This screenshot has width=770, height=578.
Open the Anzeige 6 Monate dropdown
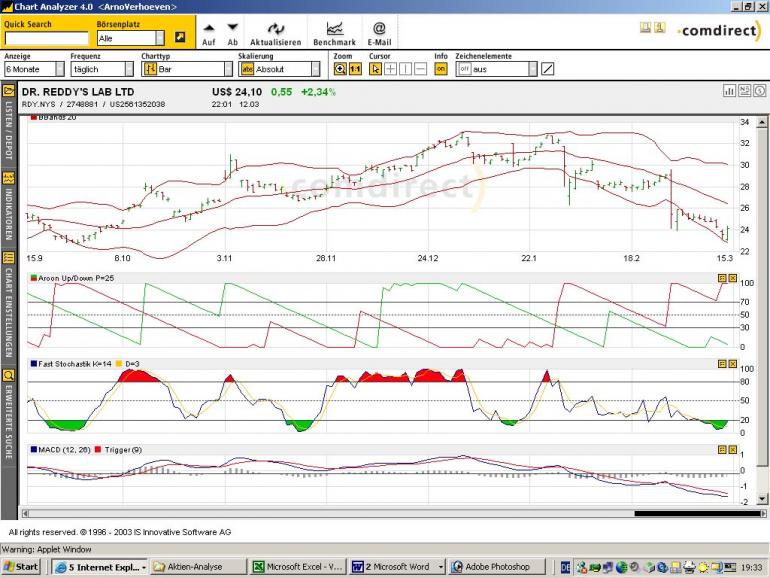click(33, 69)
